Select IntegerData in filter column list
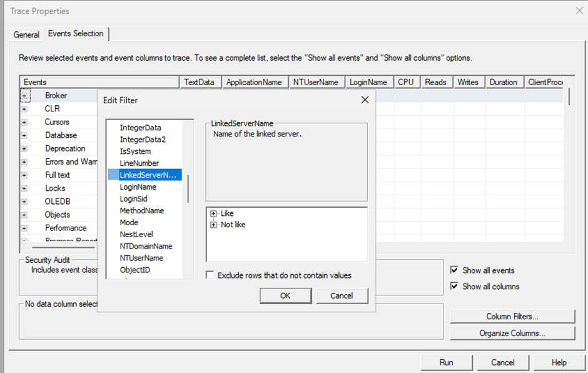This screenshot has width=588, height=373. [141, 128]
